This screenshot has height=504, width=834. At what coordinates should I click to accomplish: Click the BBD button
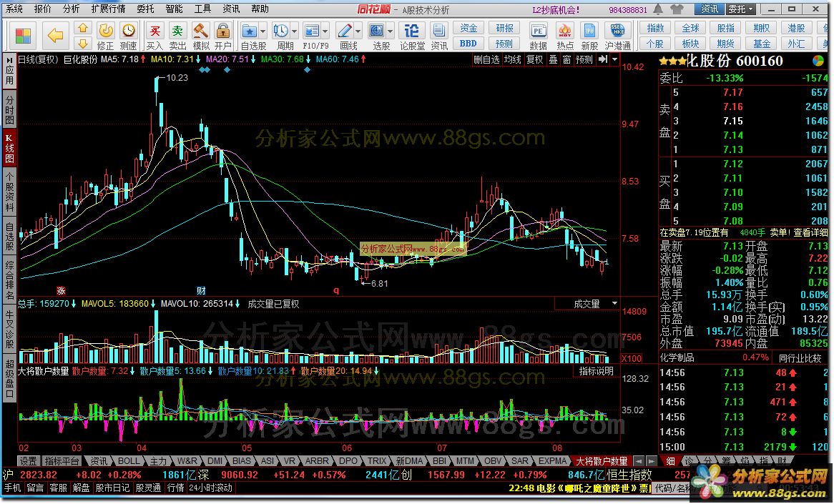(468, 44)
